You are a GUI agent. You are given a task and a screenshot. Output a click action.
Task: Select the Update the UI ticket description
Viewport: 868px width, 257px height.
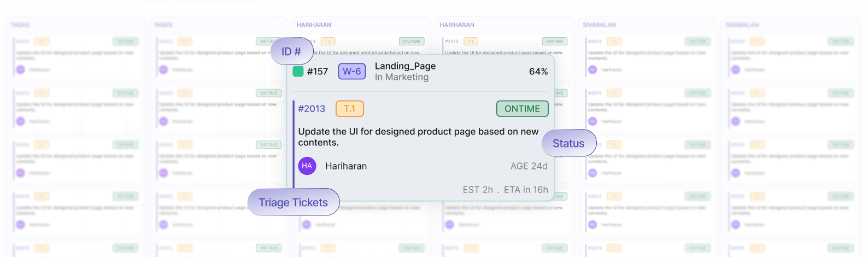pos(418,137)
